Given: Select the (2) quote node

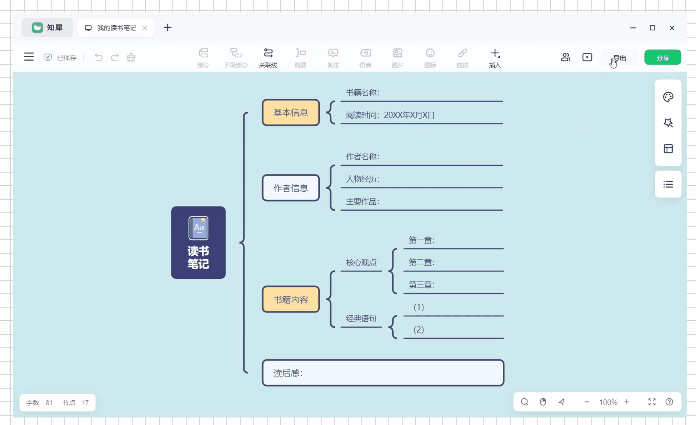Looking at the screenshot, I should point(453,330).
